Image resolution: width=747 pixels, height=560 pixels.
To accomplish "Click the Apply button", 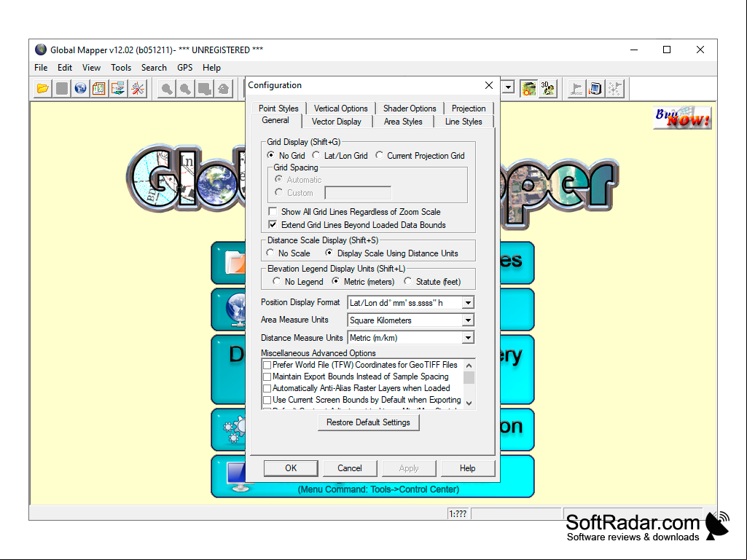I will point(409,468).
